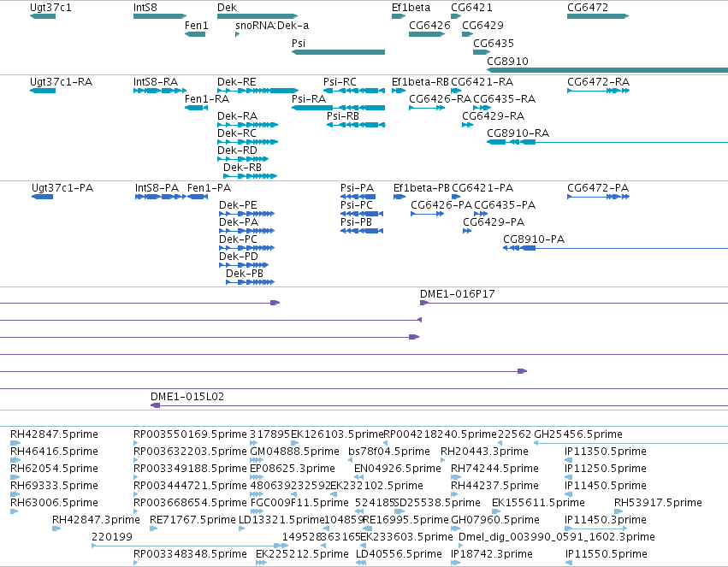Click the Fen1-PA protein label
The image size is (728, 567).
pos(209,188)
